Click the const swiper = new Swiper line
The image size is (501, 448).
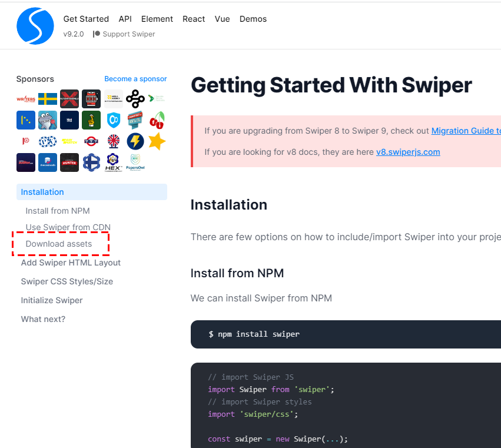[x=278, y=439]
